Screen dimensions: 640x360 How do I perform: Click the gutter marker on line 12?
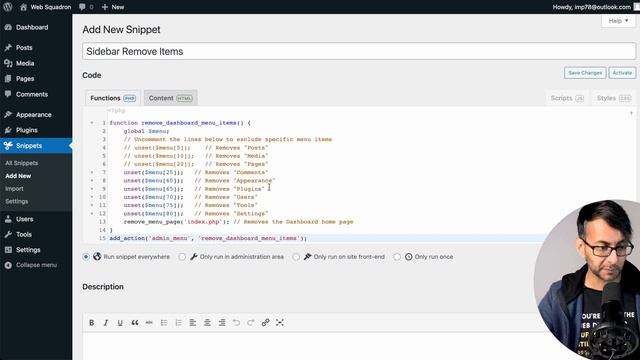tap(92, 213)
